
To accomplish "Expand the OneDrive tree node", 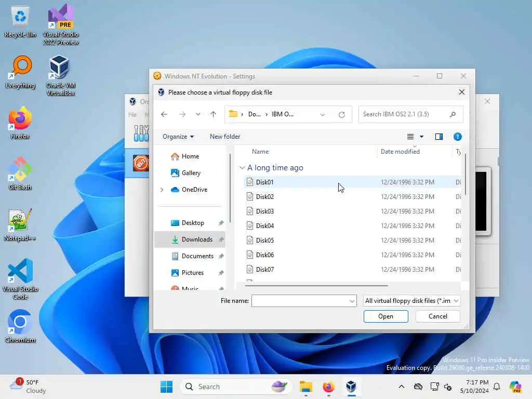I will coord(162,190).
